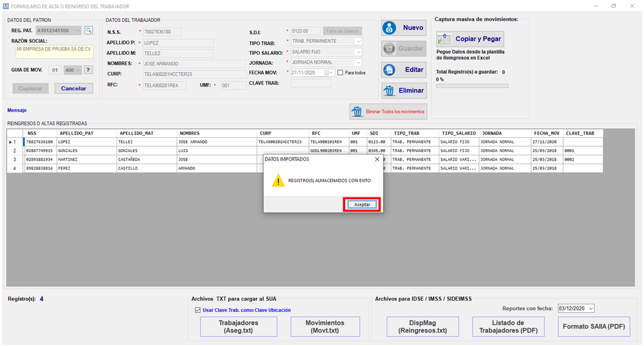Click the Copiar y Pegar button
The width and height of the screenshot is (644, 346).
coord(470,39)
